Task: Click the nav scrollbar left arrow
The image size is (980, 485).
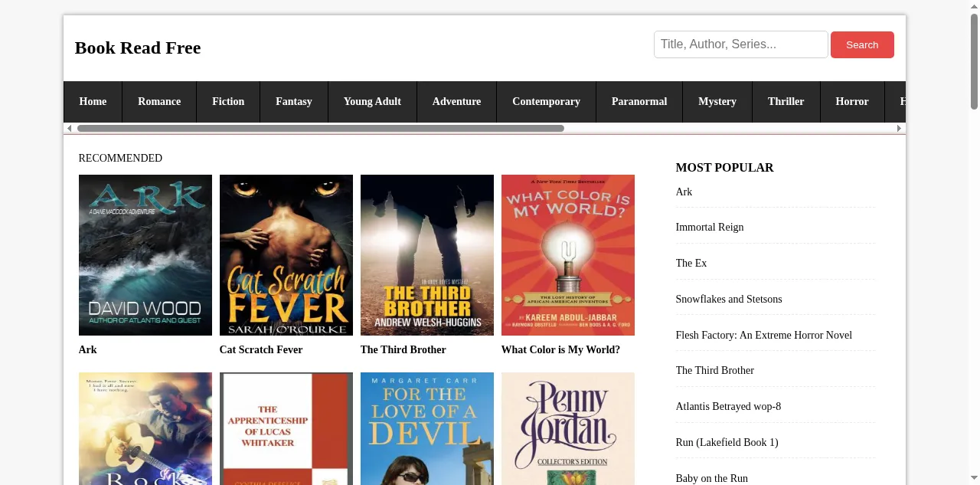Action: click(x=70, y=128)
